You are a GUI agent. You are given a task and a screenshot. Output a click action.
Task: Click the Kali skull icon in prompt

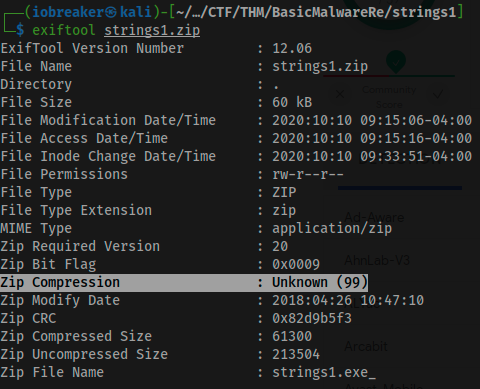point(111,13)
